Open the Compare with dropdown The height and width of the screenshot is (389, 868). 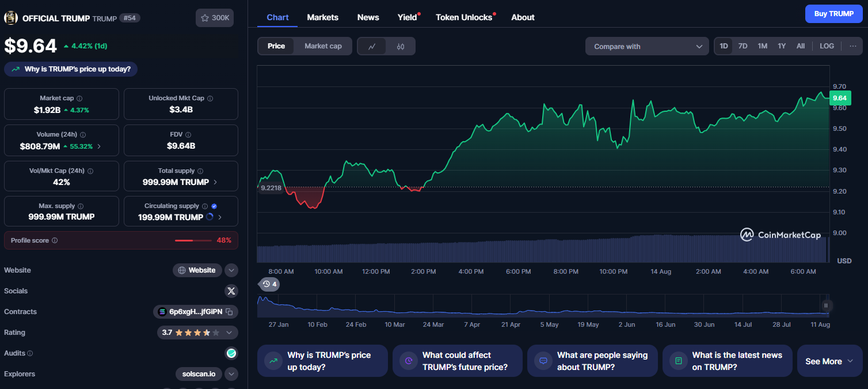pyautogui.click(x=647, y=47)
